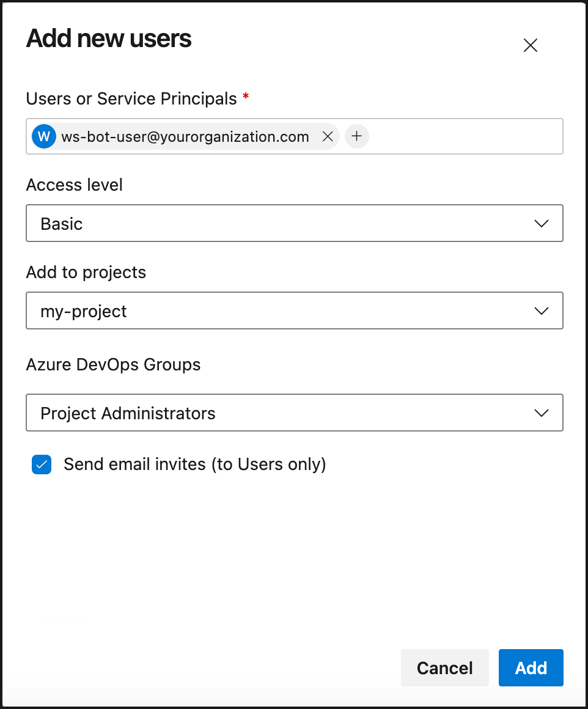Select the ws-bot-user@yourorganization.com chip text
The height and width of the screenshot is (709, 588).
click(x=185, y=136)
